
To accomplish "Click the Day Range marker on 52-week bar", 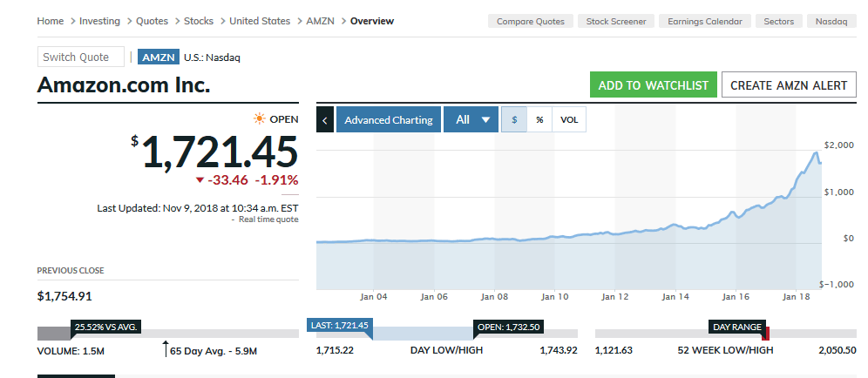I will [x=764, y=333].
